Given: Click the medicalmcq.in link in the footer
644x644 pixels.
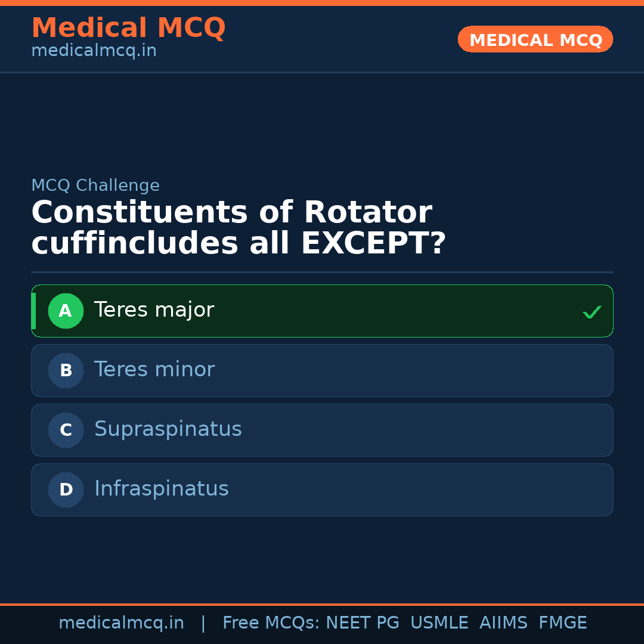Looking at the screenshot, I should [122, 623].
